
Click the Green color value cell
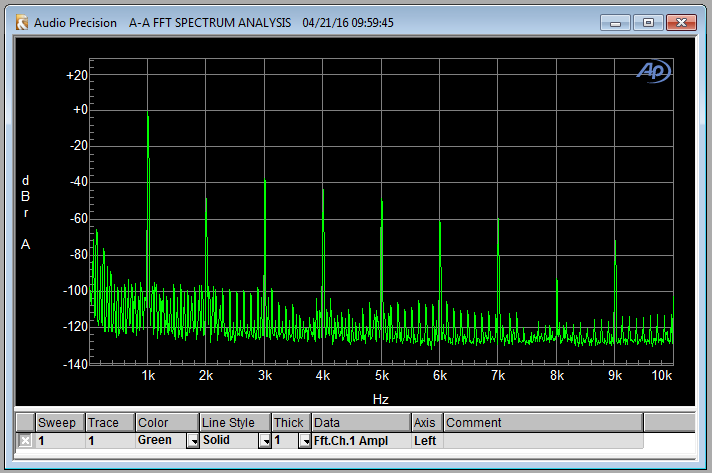tap(161, 441)
